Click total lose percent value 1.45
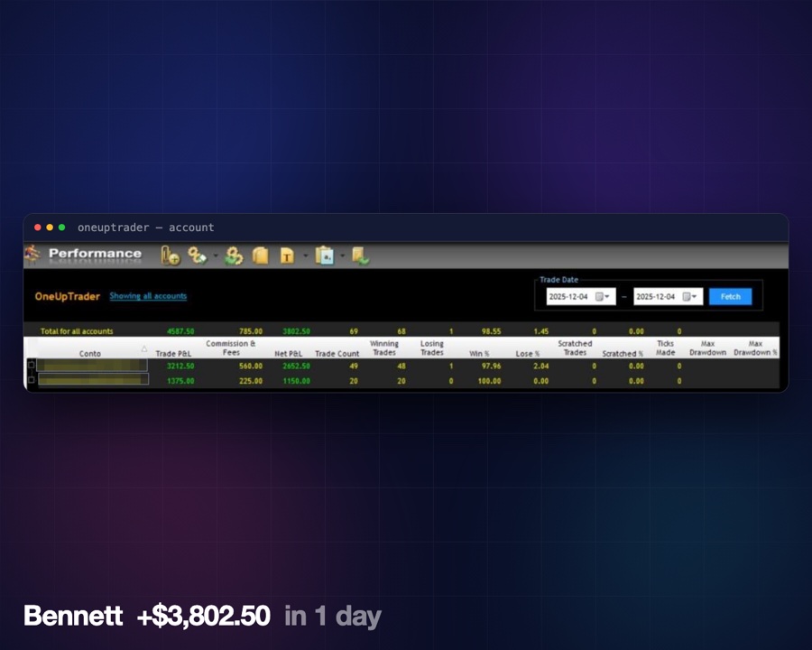Image resolution: width=812 pixels, height=650 pixels. [x=541, y=331]
